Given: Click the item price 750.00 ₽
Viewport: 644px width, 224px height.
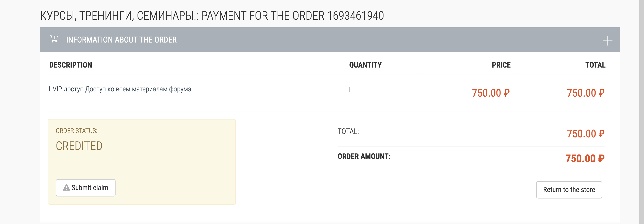Looking at the screenshot, I should click(491, 93).
